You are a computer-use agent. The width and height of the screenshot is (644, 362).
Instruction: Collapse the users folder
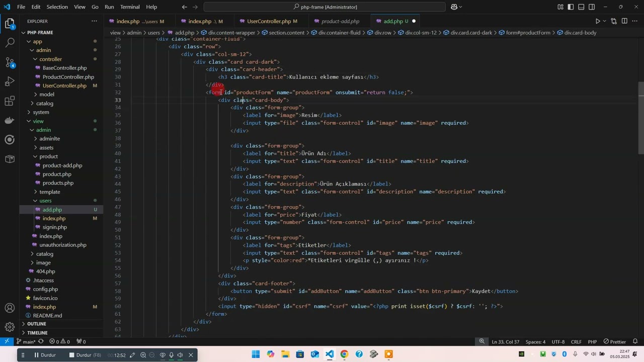[x=45, y=201]
